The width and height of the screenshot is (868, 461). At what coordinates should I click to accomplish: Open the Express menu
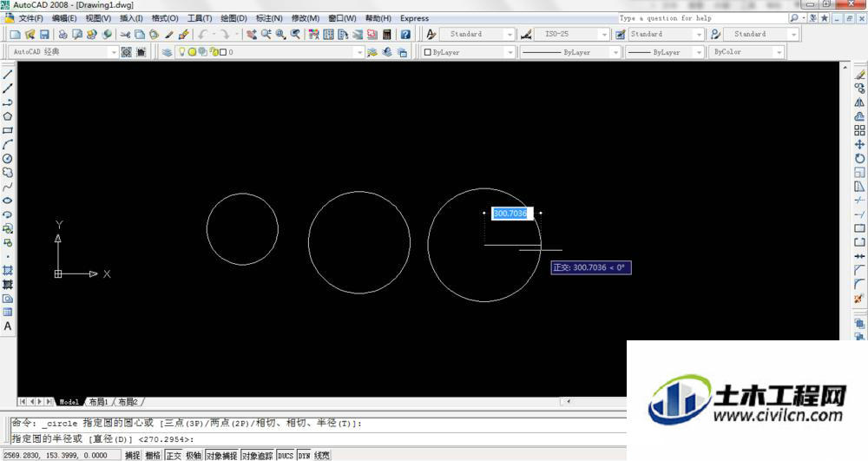point(415,18)
